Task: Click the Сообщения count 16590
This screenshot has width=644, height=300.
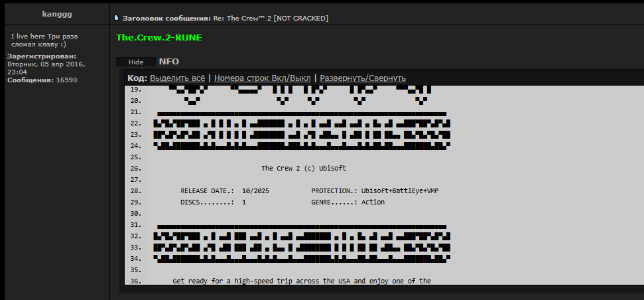Action: tap(66, 80)
